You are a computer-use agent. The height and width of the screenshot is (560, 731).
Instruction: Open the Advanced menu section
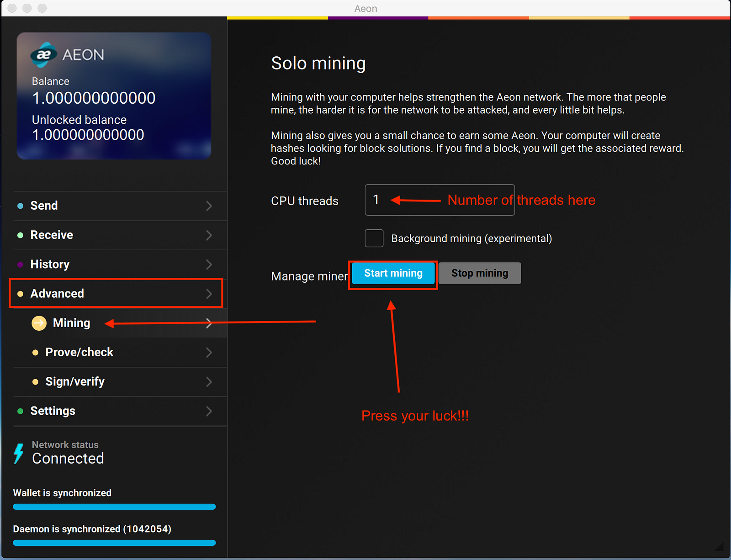pyautogui.click(x=120, y=294)
